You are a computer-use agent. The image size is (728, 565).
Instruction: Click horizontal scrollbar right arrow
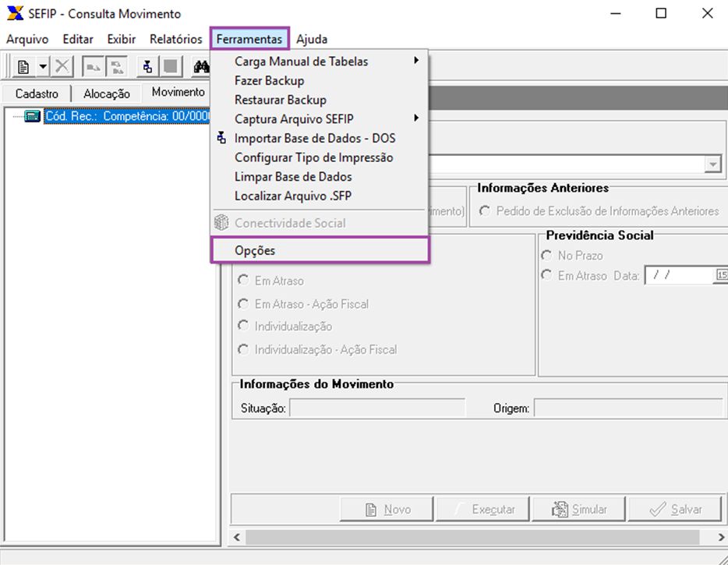point(720,537)
